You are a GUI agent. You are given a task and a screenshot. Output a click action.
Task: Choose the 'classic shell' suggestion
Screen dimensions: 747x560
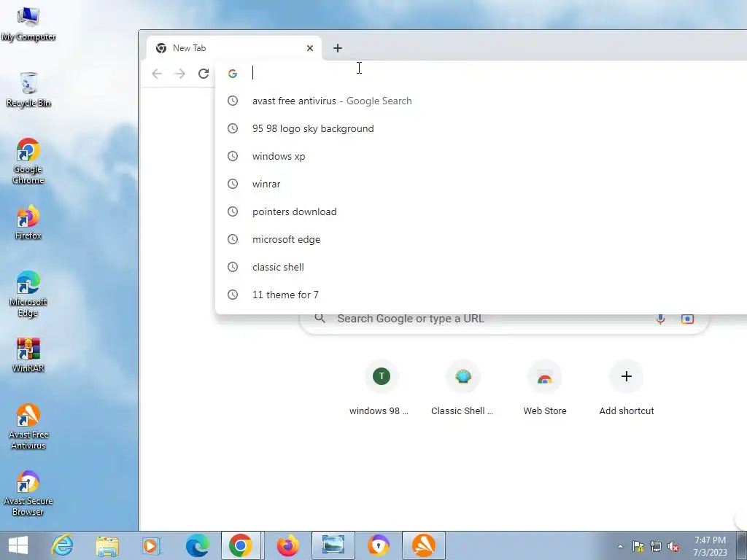(x=481, y=267)
